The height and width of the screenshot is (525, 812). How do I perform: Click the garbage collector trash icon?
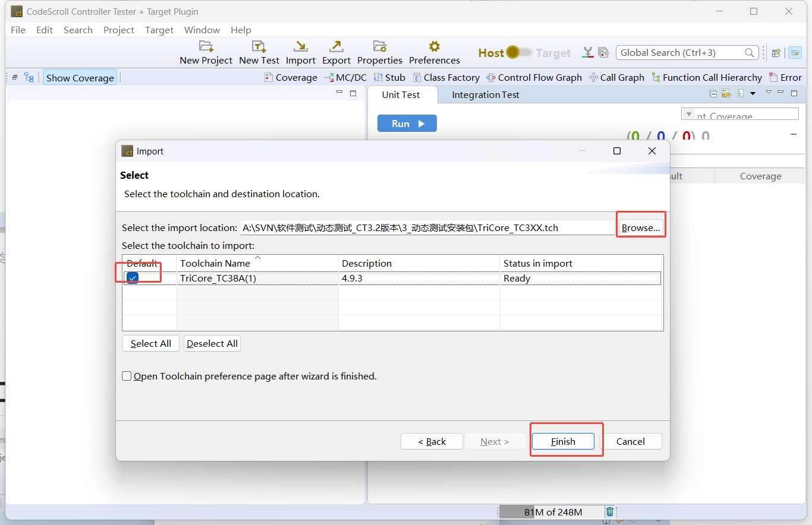[609, 512]
